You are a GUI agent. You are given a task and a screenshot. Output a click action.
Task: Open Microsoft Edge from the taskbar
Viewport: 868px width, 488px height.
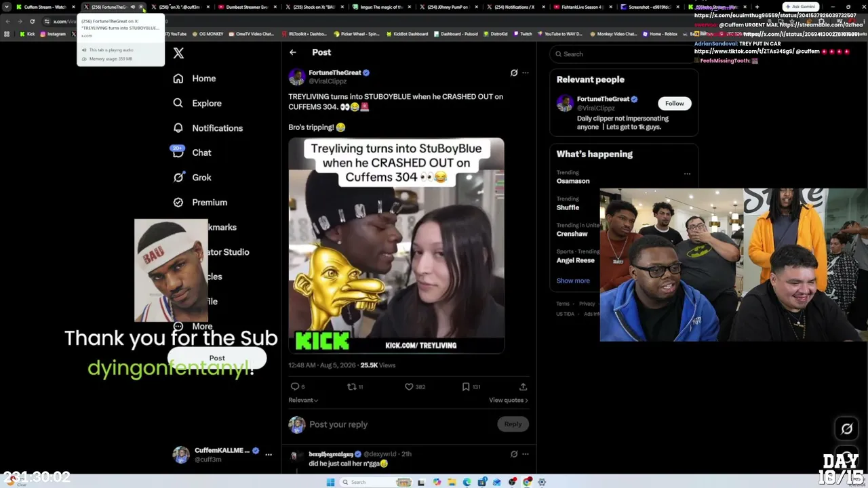pos(467,482)
